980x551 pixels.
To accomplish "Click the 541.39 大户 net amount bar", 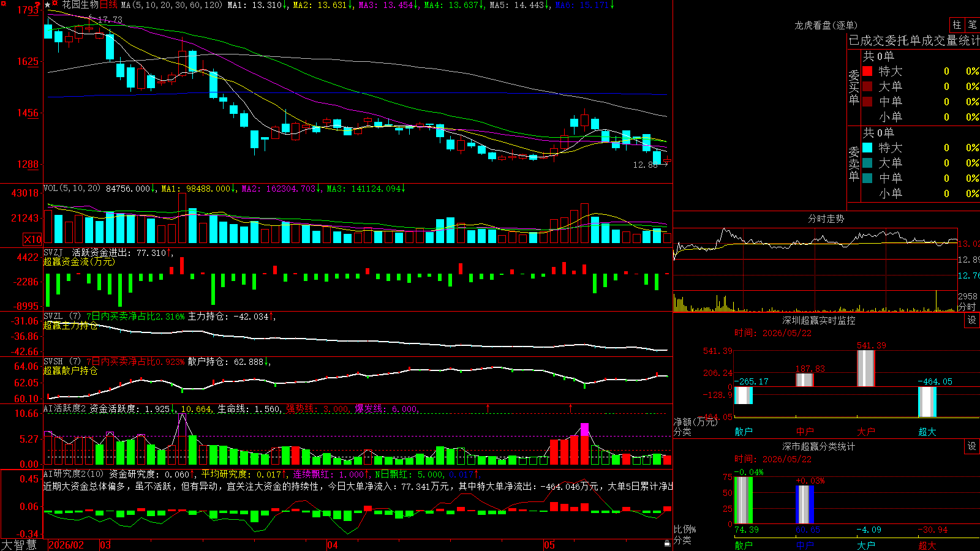I will pyautogui.click(x=865, y=368).
